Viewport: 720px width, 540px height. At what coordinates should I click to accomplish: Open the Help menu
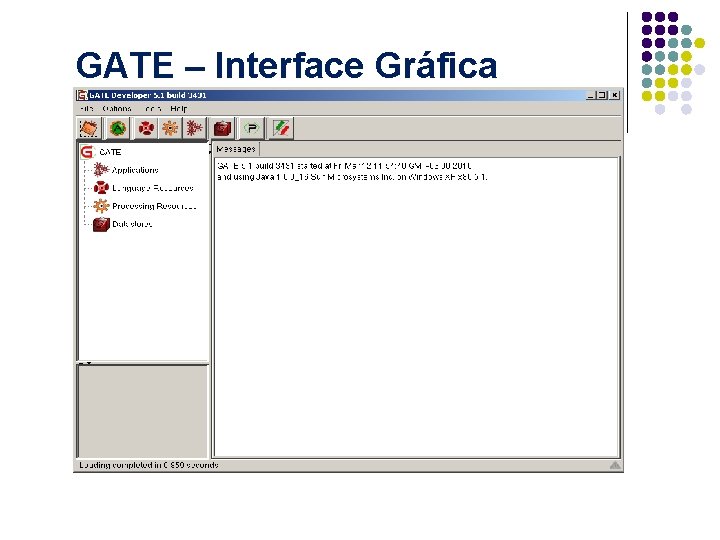179,109
